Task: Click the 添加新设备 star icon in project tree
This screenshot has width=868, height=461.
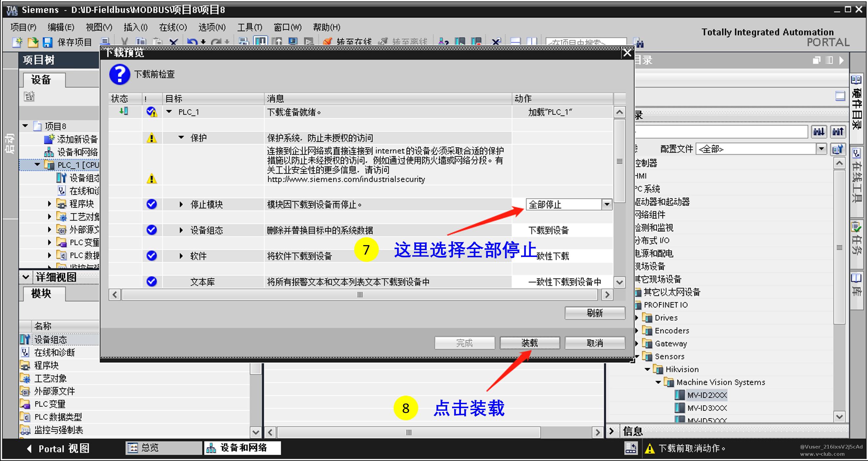Action: 49,139
